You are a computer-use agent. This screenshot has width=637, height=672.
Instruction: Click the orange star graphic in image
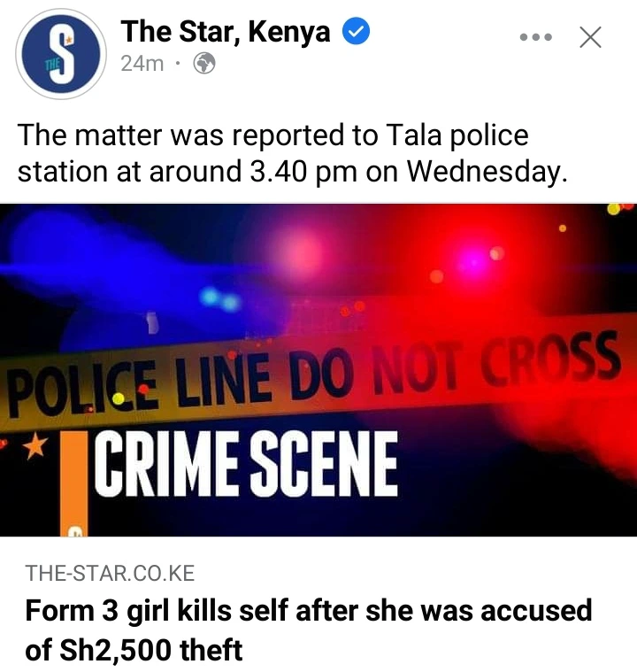(x=35, y=446)
